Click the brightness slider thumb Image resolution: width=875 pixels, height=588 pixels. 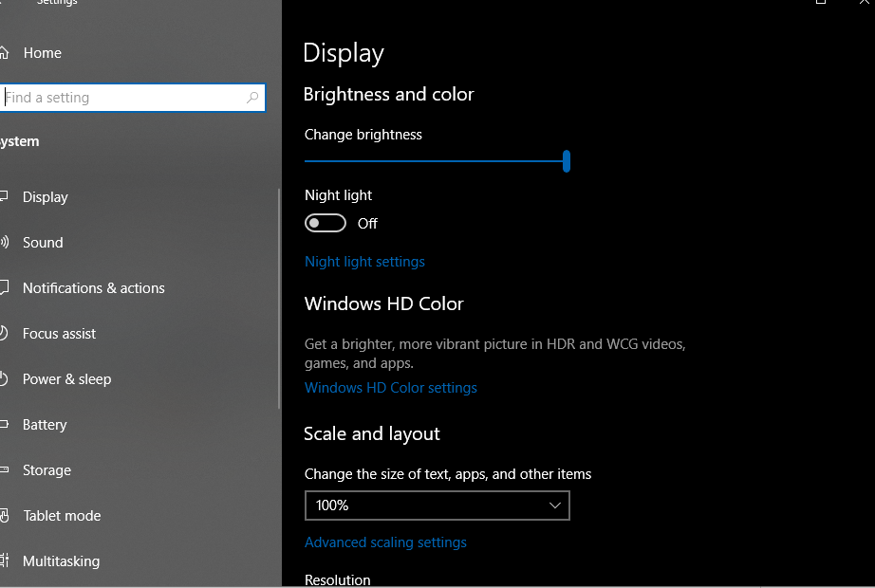coord(567,161)
